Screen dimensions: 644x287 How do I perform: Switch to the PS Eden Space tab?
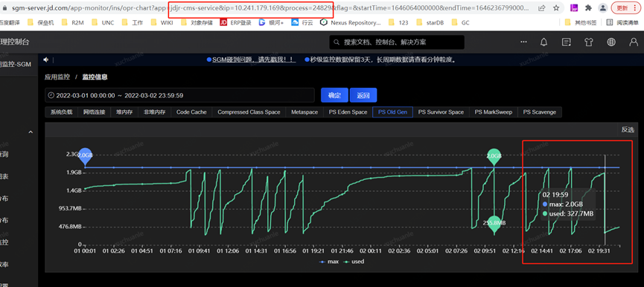(348, 112)
